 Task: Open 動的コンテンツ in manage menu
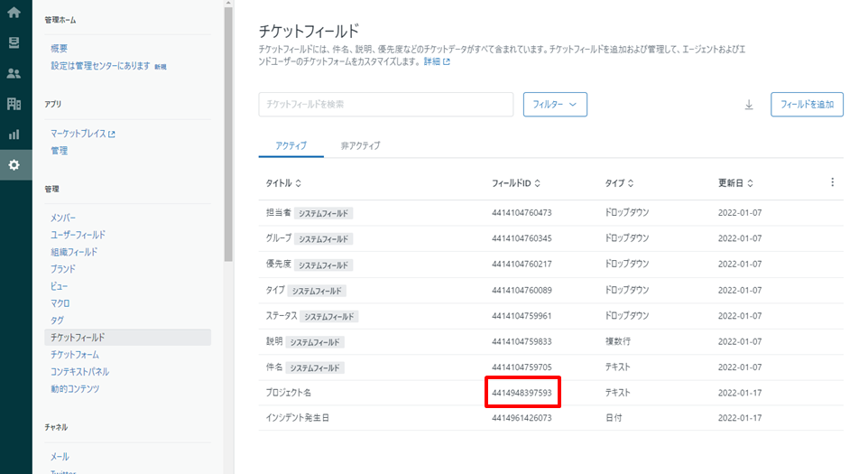click(x=75, y=389)
